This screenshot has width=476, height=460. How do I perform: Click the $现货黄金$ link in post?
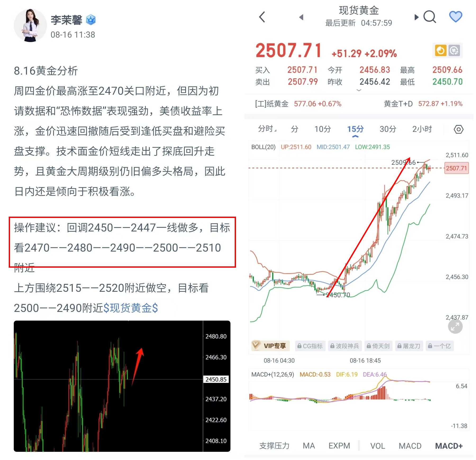(131, 308)
